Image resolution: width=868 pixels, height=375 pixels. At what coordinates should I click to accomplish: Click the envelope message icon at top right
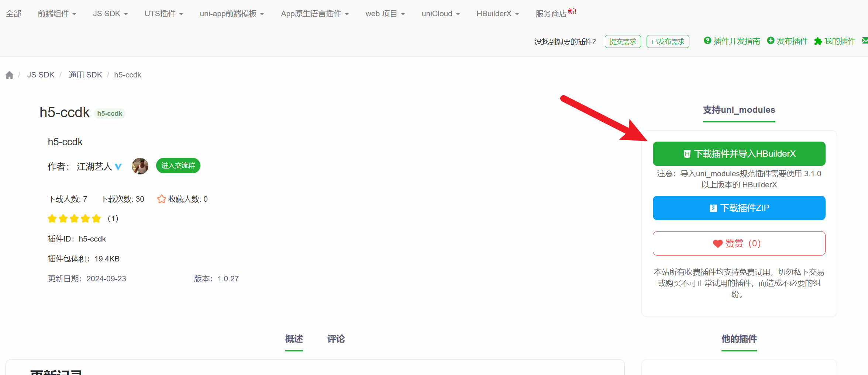tap(865, 41)
